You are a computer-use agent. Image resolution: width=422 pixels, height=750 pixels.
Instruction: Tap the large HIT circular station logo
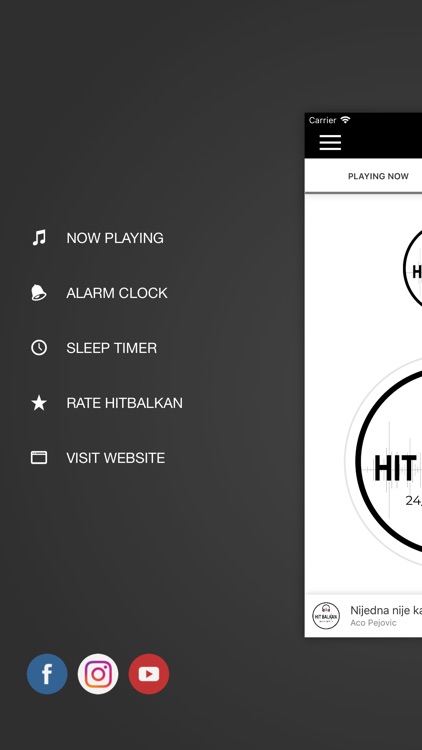point(389,462)
